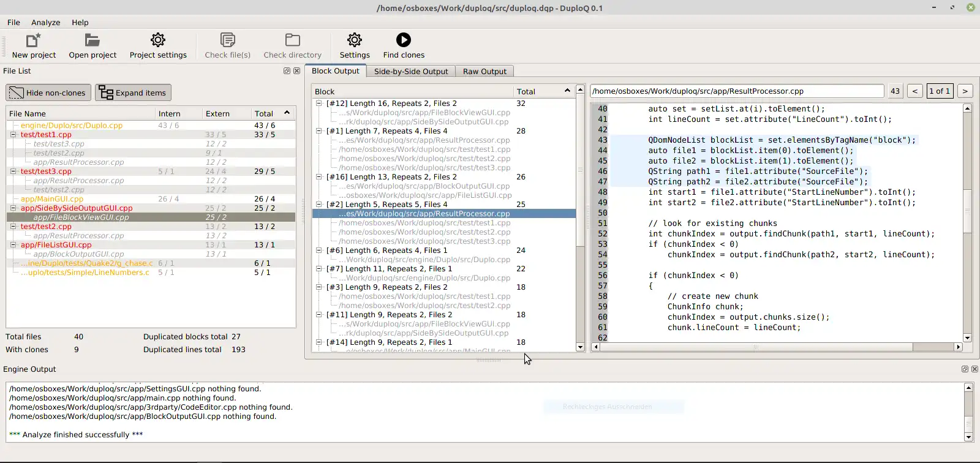
Task: Click the Check directory icon
Action: coord(292,40)
